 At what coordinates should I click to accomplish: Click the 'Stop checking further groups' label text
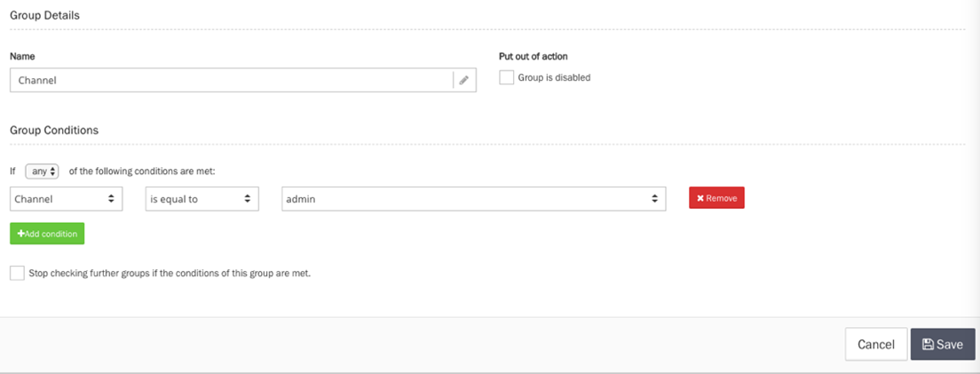[x=170, y=274]
